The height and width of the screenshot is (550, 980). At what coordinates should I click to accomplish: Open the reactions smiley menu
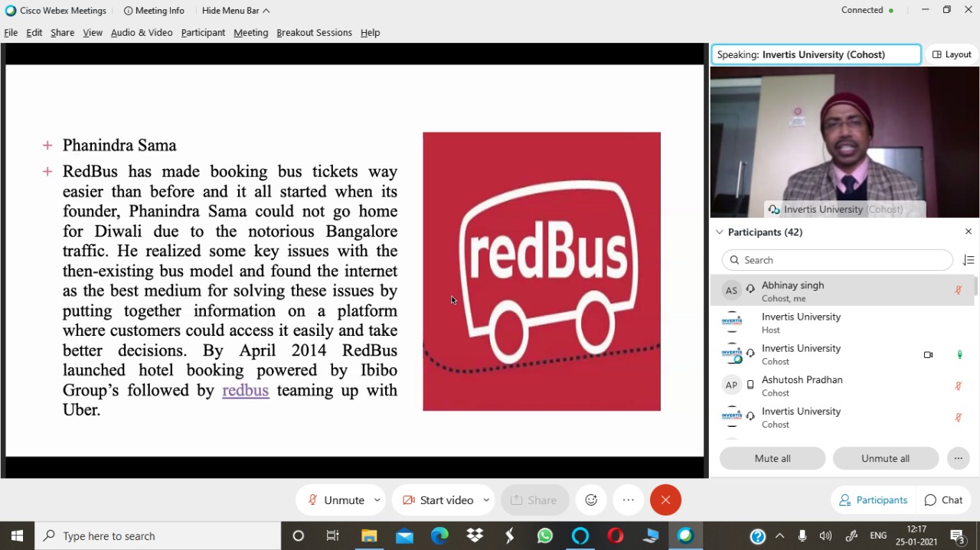[x=591, y=500]
